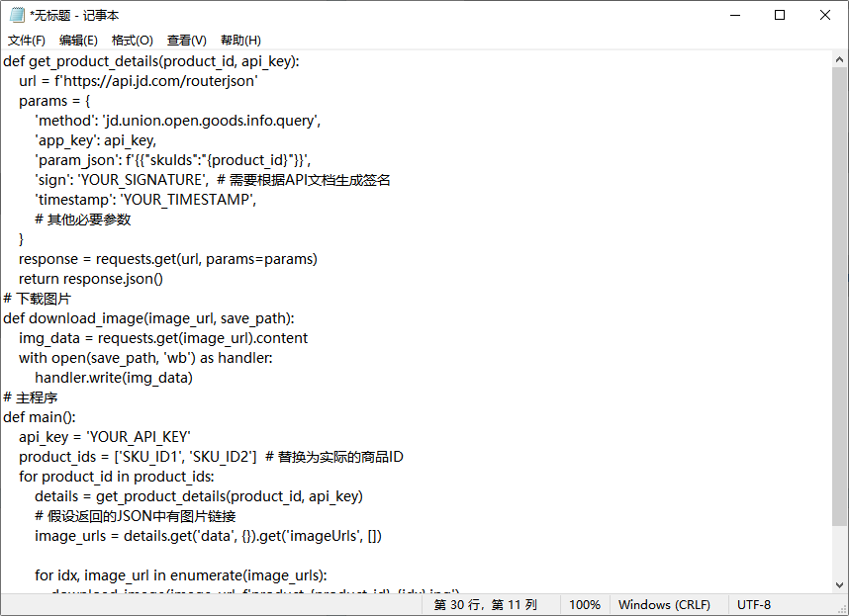Open the 文件(F) menu

[x=26, y=40]
